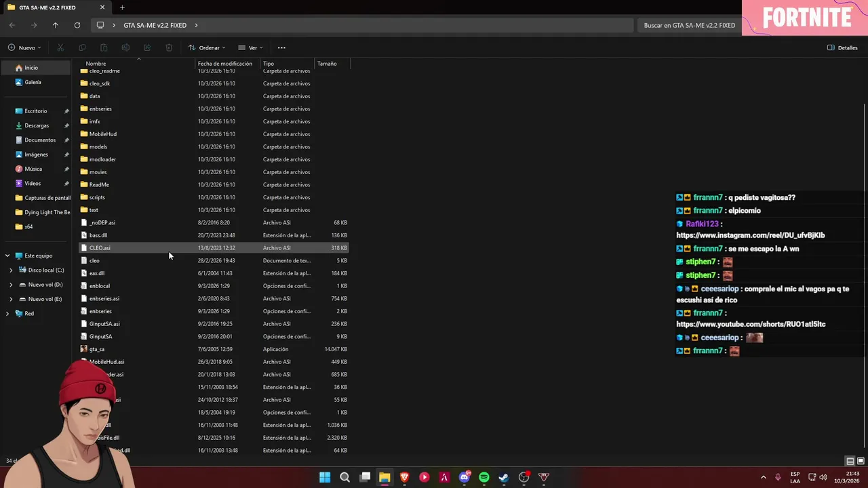
Task: Expand Nuevo vol (D:) in tree
Action: pos(11,285)
